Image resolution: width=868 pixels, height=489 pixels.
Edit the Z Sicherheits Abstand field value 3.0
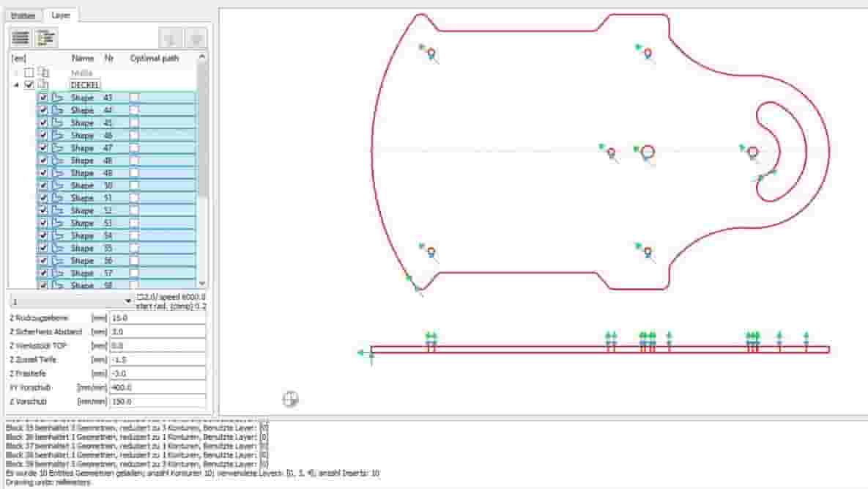[x=157, y=331]
